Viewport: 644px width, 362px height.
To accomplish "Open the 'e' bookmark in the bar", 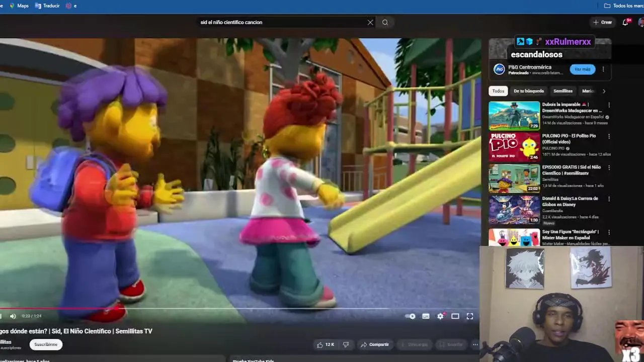I will pyautogui.click(x=71, y=6).
